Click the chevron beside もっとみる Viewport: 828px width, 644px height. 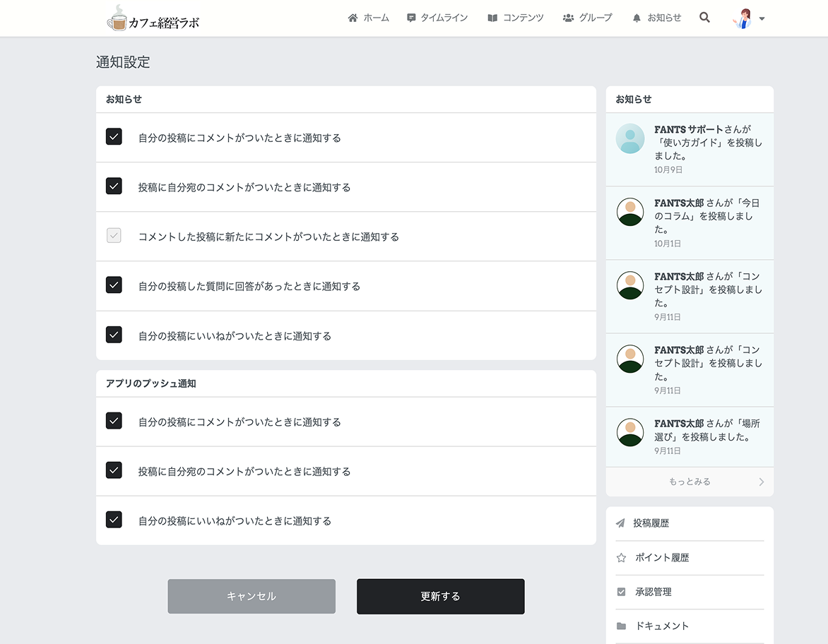pyautogui.click(x=762, y=482)
